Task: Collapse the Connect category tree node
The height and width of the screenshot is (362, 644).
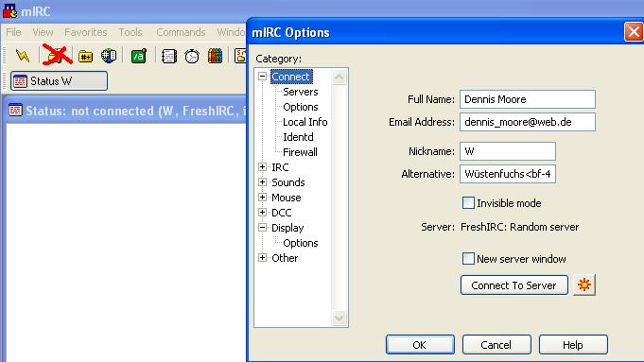Action: point(263,77)
